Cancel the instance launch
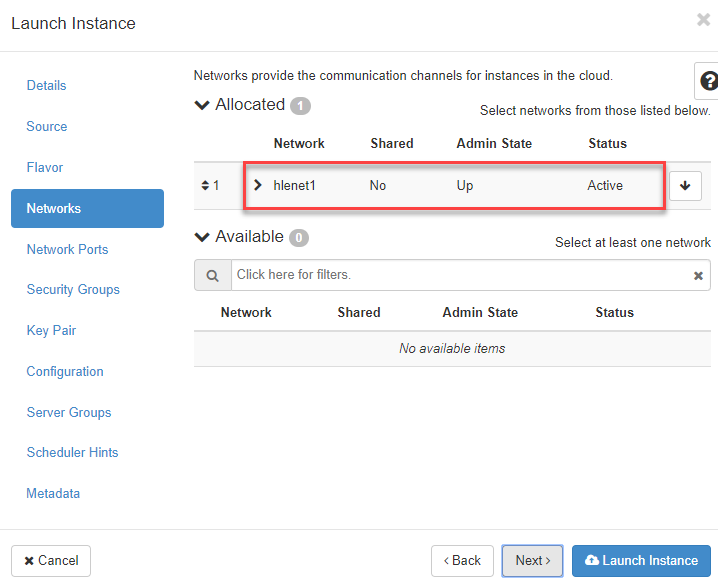 coord(51,561)
